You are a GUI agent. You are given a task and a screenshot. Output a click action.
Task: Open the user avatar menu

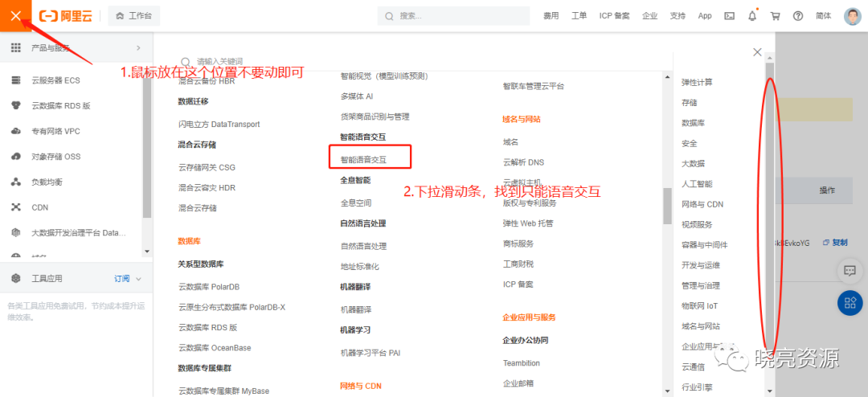point(853,16)
